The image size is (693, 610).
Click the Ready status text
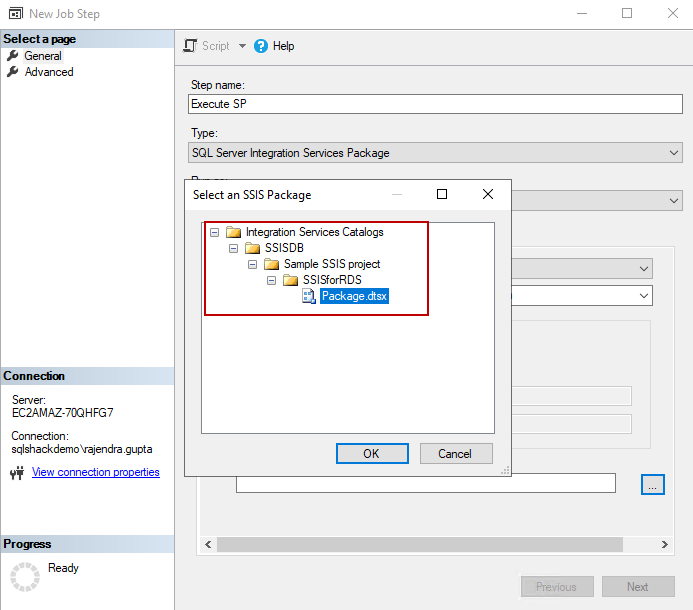[63, 568]
